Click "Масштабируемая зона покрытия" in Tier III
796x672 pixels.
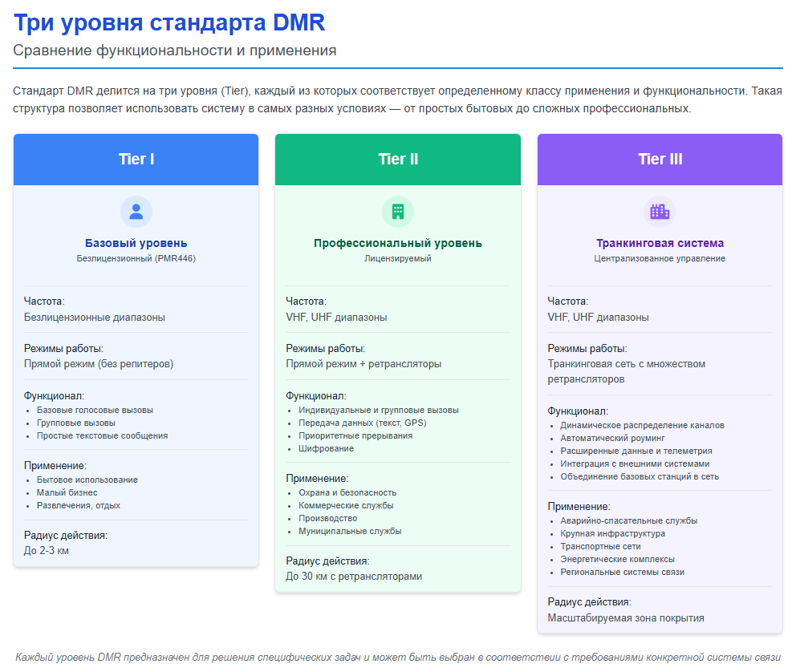click(626, 618)
